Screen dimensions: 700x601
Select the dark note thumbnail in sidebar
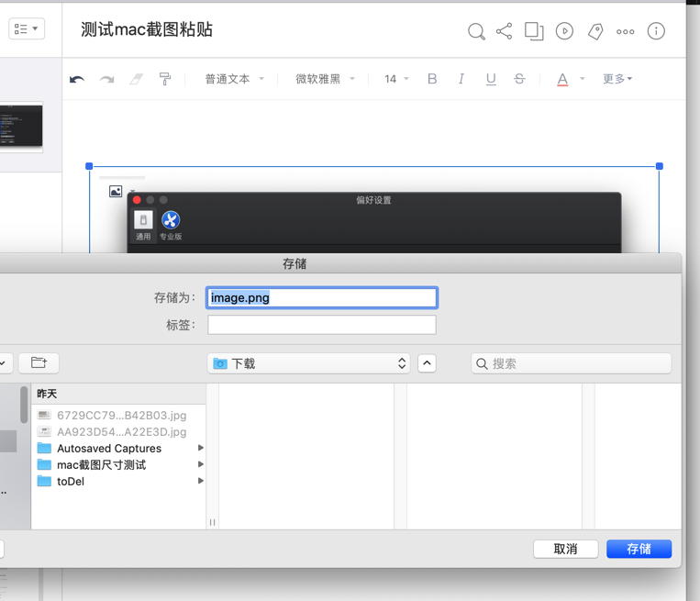(x=21, y=127)
